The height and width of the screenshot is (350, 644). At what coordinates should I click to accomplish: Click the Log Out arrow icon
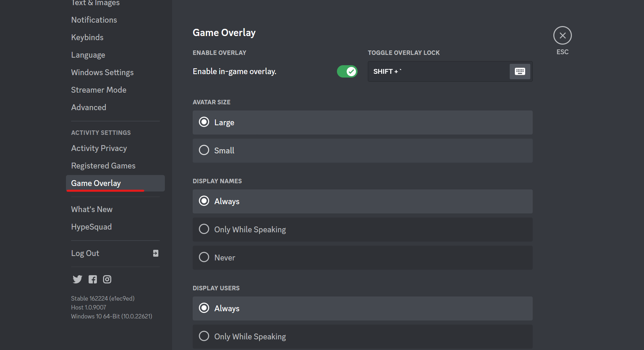156,253
